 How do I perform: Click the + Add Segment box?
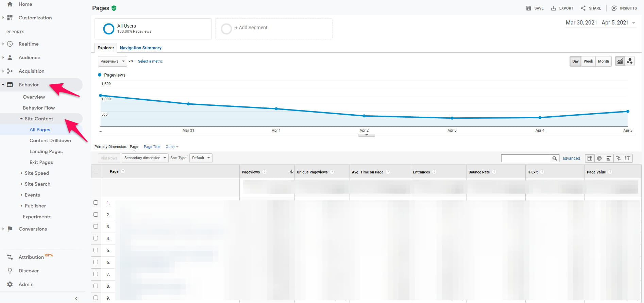(x=274, y=29)
